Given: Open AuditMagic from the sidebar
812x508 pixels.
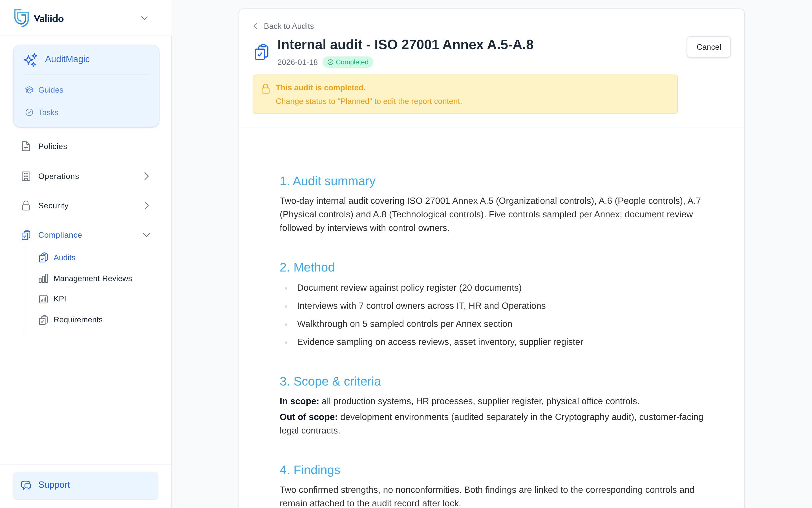Looking at the screenshot, I should pos(67,59).
